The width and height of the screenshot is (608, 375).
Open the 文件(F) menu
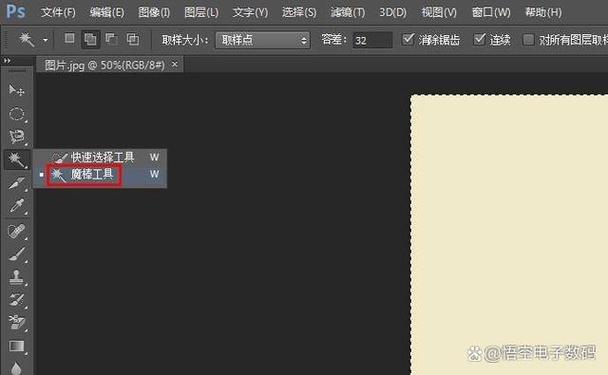tap(58, 12)
